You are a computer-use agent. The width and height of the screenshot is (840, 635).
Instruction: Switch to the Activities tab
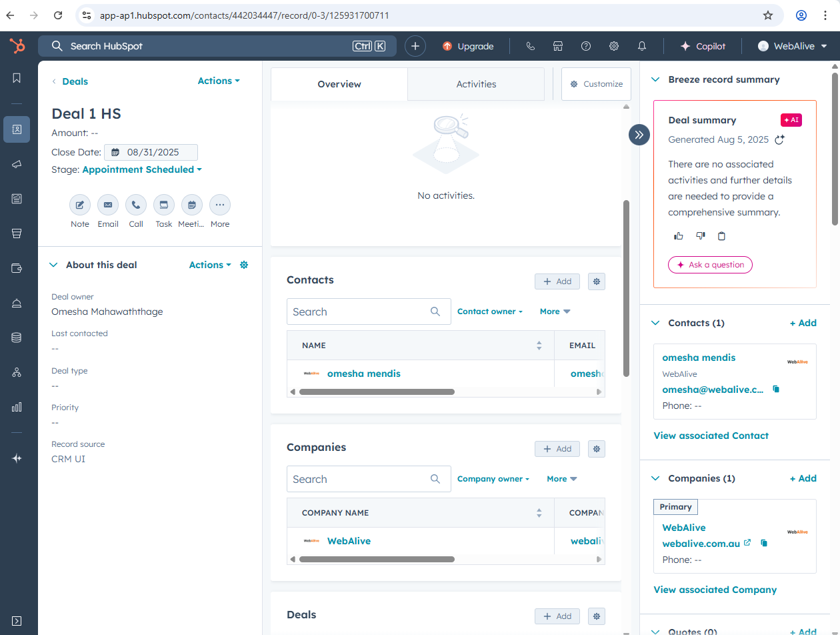(476, 84)
